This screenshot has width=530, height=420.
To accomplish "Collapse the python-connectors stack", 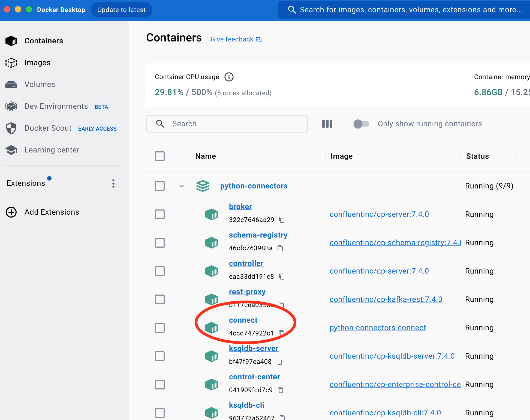I will tap(182, 186).
